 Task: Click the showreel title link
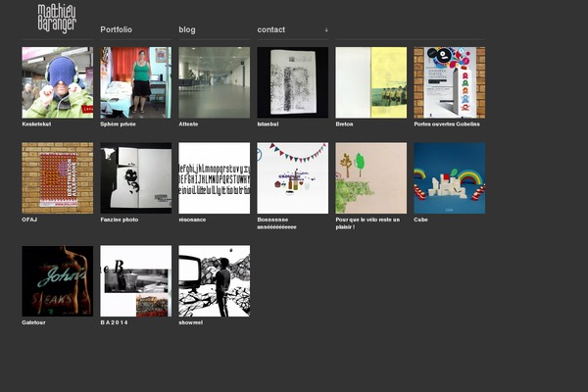pos(190,322)
